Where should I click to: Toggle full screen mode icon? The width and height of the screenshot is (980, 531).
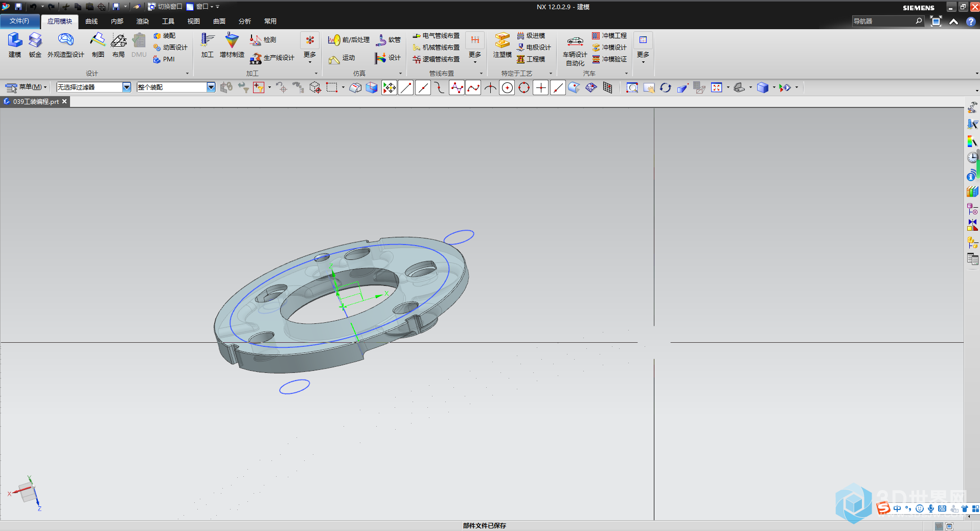click(936, 21)
